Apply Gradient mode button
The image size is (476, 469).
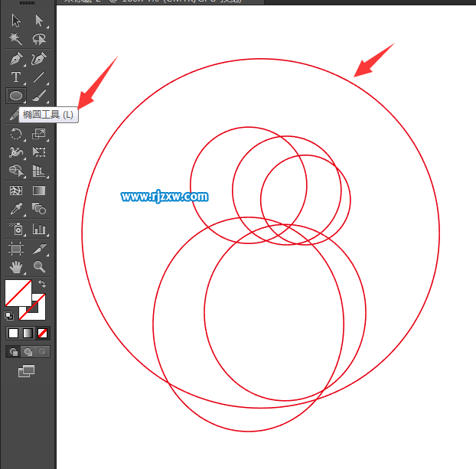28,333
